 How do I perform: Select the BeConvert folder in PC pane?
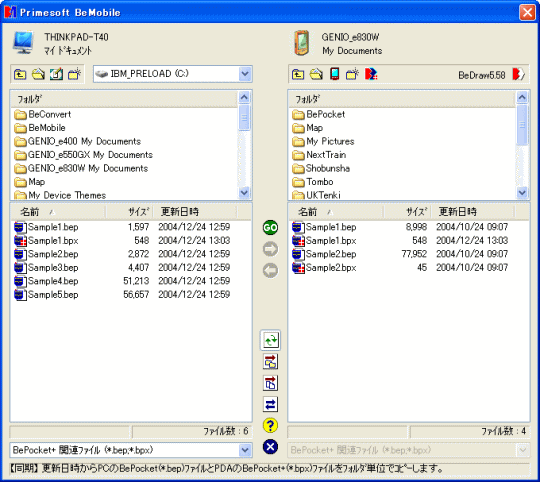[43, 114]
